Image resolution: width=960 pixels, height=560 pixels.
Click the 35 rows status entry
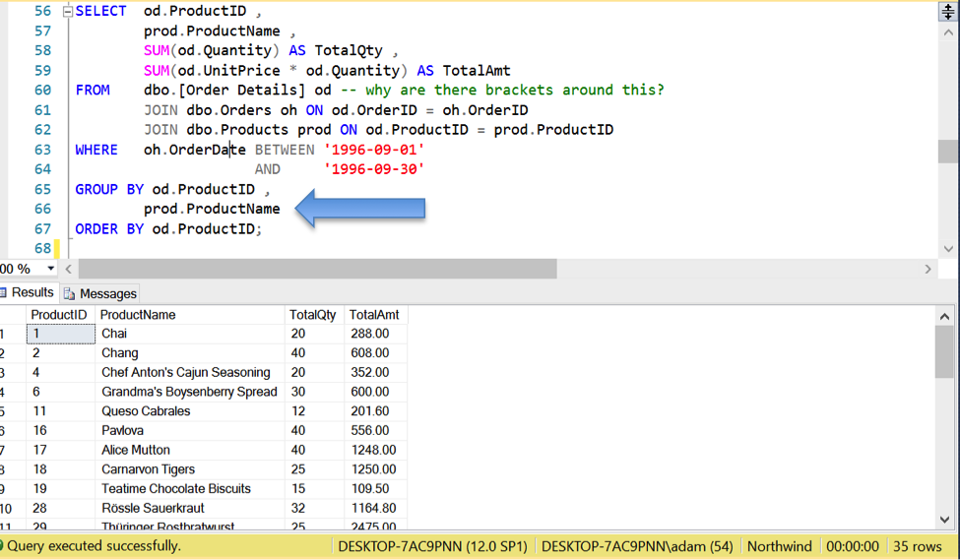point(917,546)
